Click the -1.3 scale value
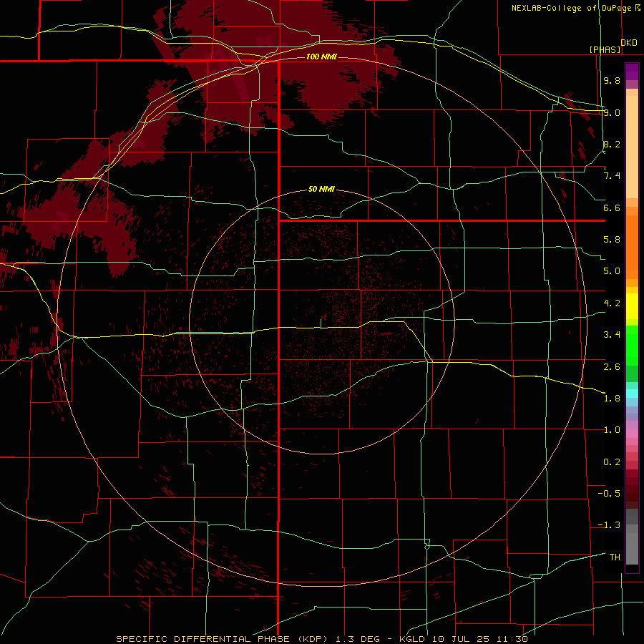This screenshot has width=644, height=644. (x=609, y=525)
